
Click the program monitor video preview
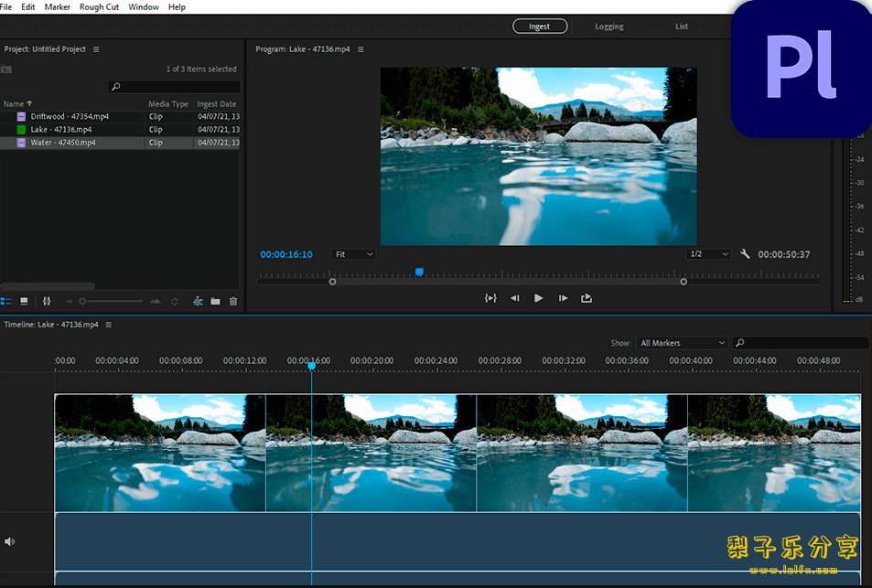pyautogui.click(x=538, y=156)
